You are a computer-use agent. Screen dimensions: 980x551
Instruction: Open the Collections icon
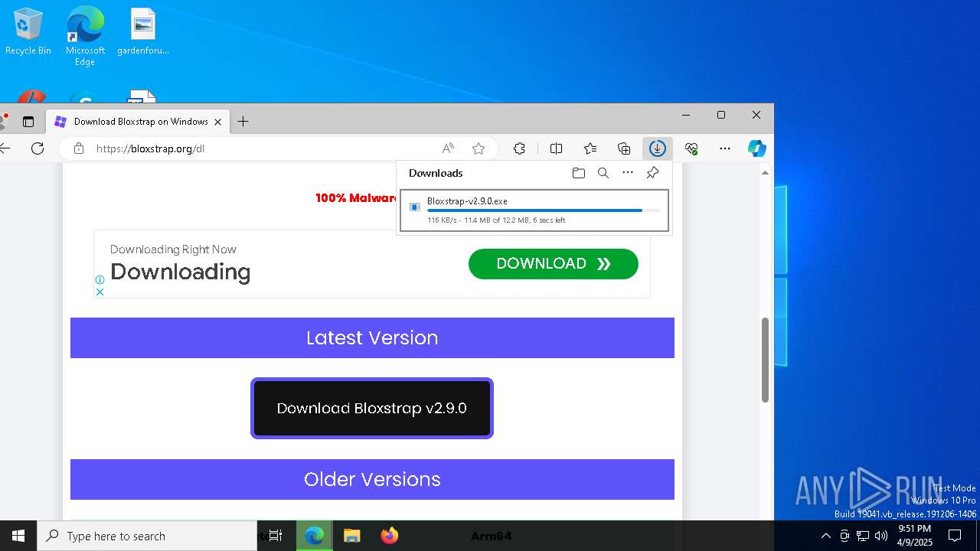(624, 148)
